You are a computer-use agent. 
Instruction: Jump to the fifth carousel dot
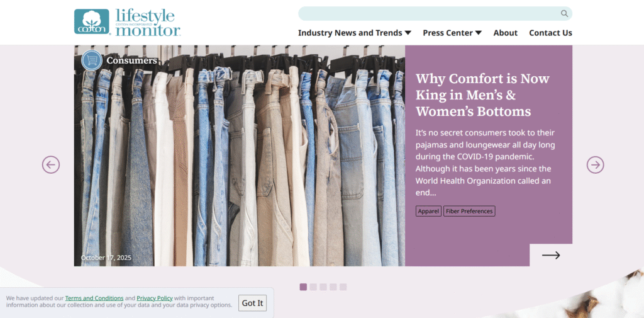[343, 287]
